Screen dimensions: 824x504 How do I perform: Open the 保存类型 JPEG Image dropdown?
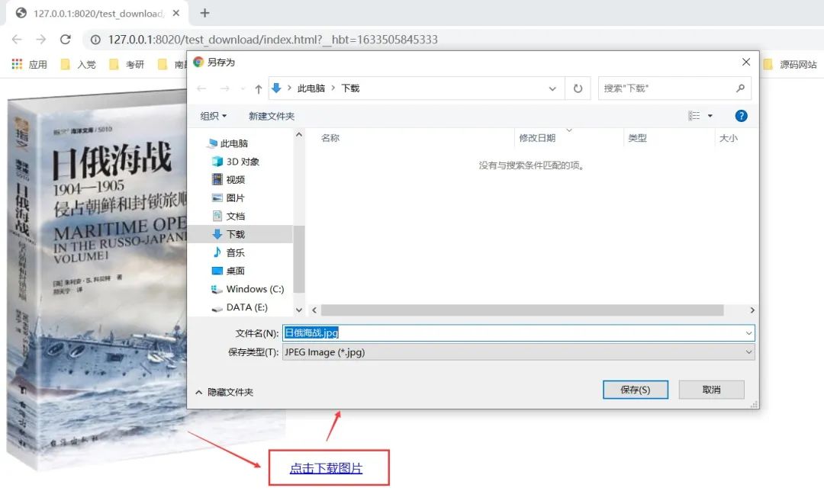tap(519, 352)
